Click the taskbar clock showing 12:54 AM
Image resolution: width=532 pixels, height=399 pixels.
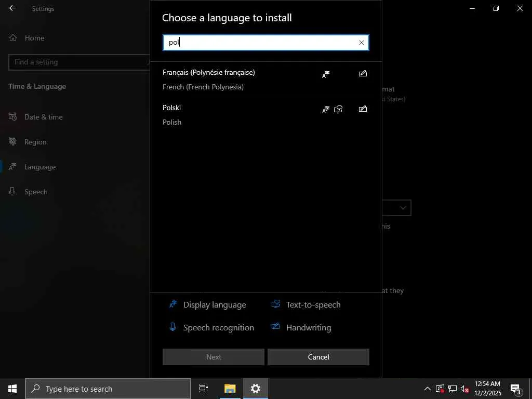pos(487,389)
